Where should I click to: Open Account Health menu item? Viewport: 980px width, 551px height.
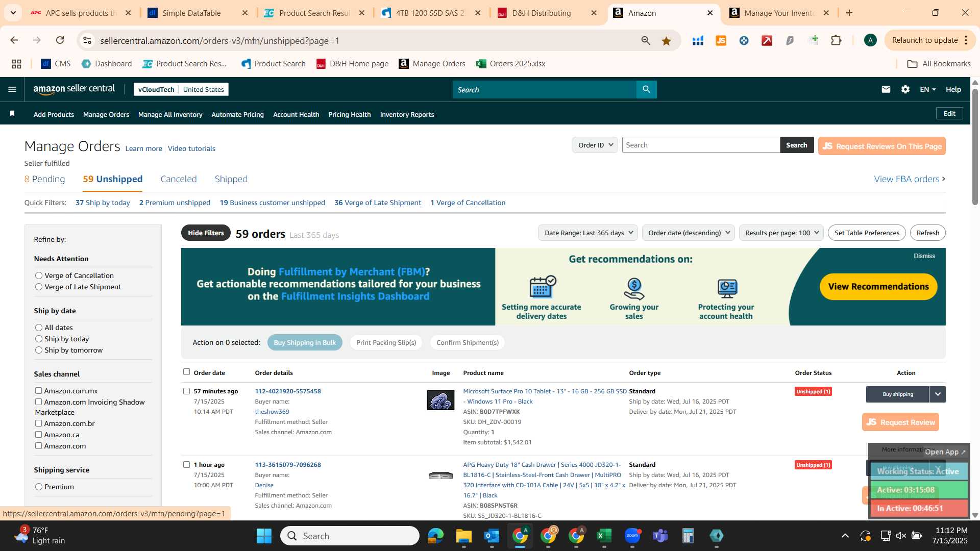[296, 114]
